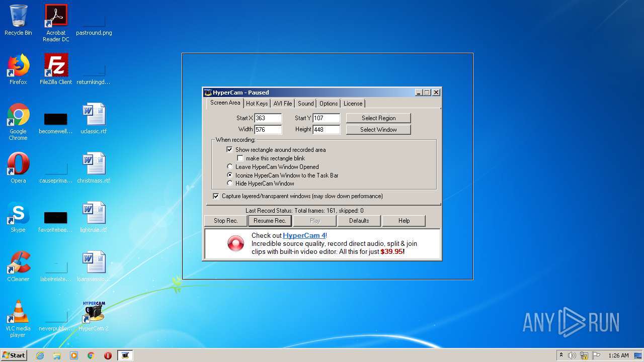This screenshot has height=362, width=644.
Task: Toggle Show rectangle around recorded area
Action: tap(229, 150)
